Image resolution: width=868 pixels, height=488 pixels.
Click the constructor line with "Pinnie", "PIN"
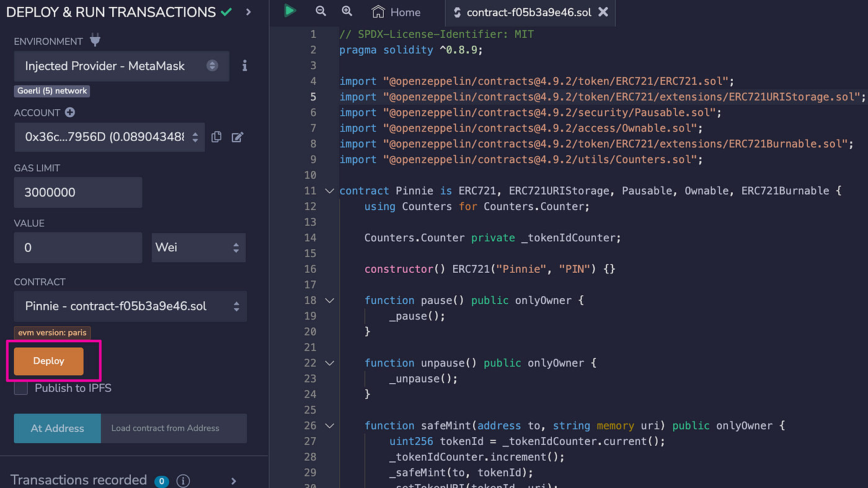[x=490, y=269]
